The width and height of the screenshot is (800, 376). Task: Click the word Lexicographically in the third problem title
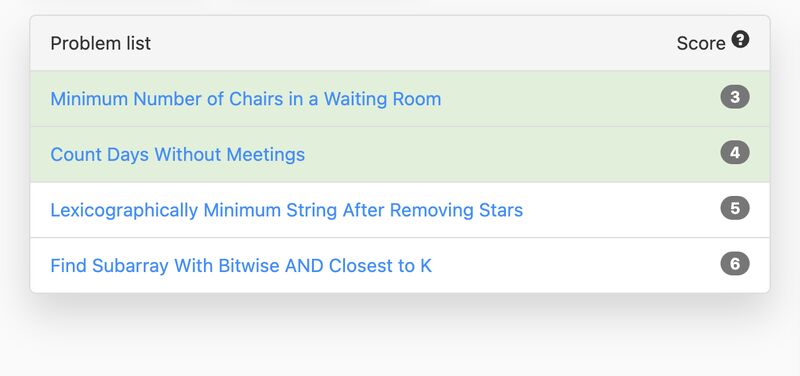click(x=124, y=210)
